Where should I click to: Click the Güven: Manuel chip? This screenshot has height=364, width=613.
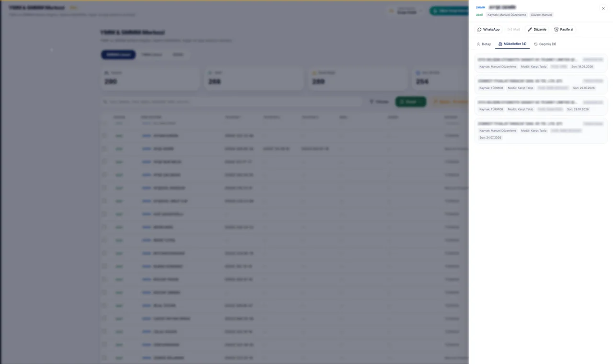[x=541, y=15]
